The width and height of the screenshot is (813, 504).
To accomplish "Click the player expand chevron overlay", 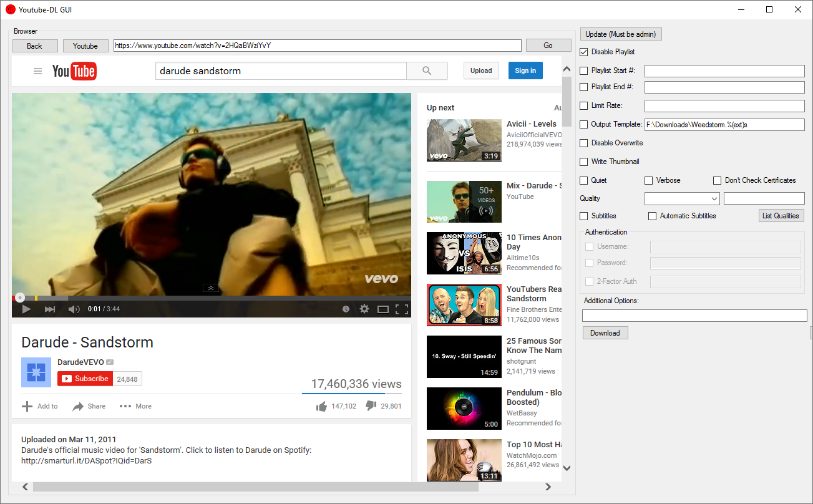I will pos(211,288).
